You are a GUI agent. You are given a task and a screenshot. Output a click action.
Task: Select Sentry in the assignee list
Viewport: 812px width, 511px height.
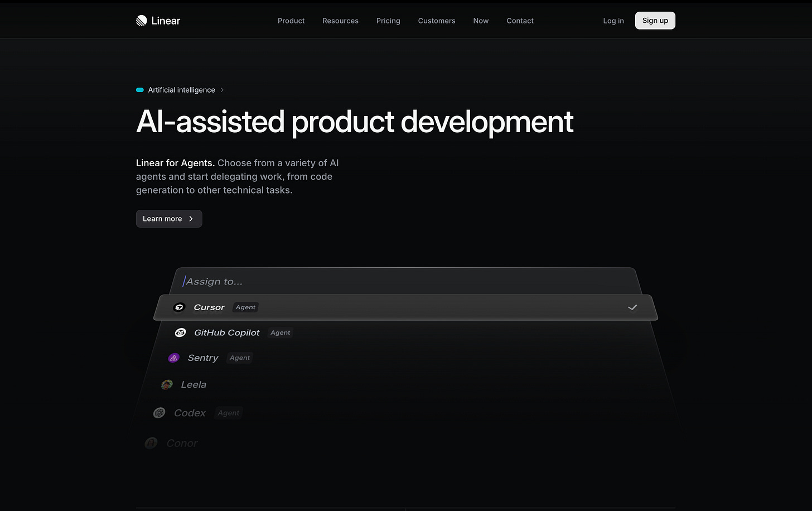[203, 358]
